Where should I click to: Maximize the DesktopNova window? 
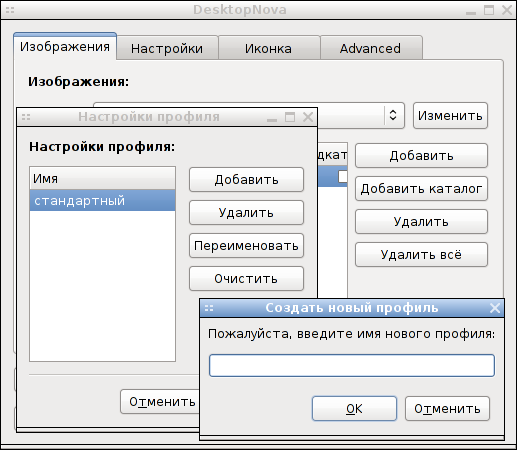coord(489,10)
